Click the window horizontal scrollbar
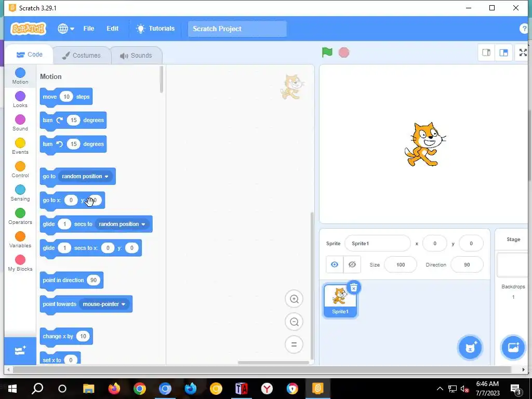This screenshot has height=399, width=532. [261, 369]
